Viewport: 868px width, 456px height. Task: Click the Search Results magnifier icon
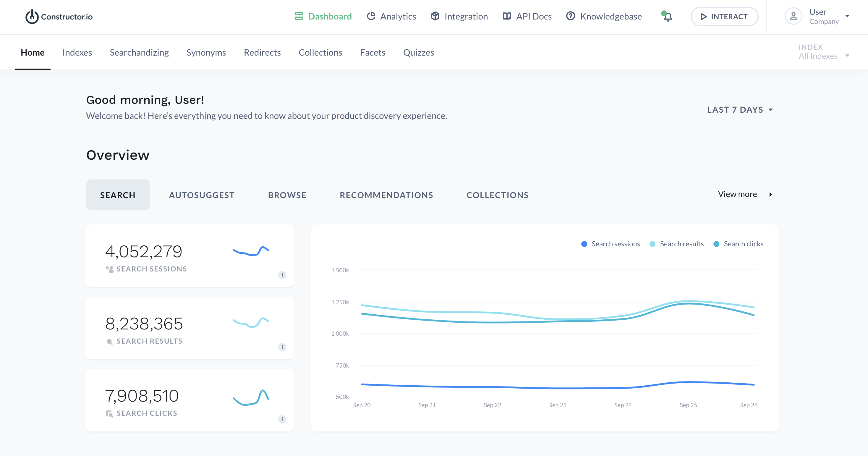point(109,342)
